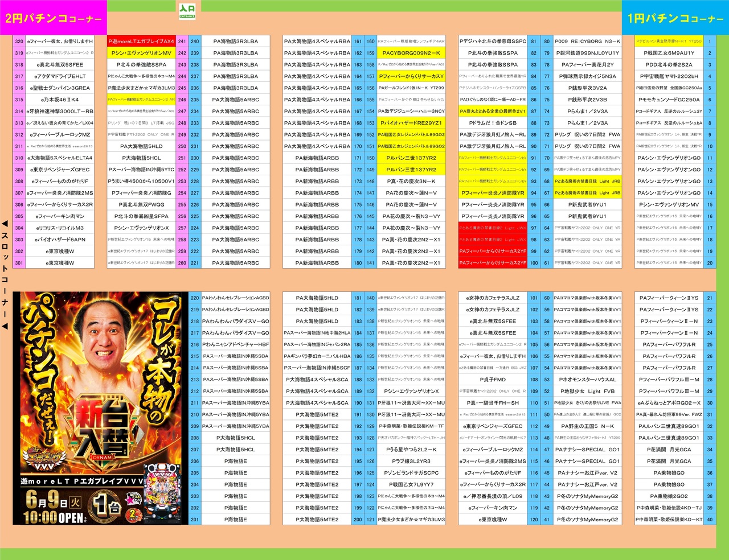This screenshot has width=729, height=560.
Task: Choose the P銭形平次3V2A machine
Action: tap(587, 88)
